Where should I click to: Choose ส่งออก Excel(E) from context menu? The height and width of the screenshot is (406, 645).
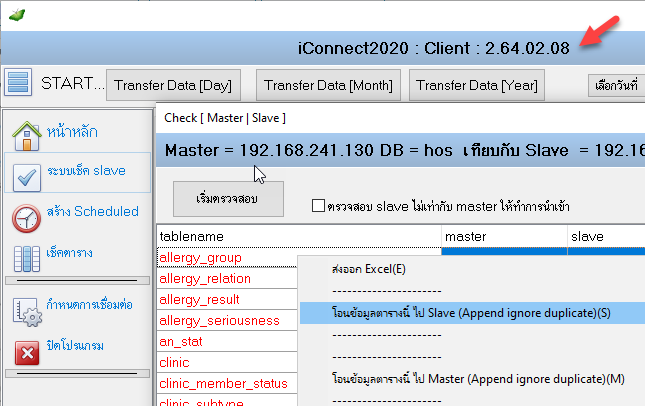(x=369, y=269)
